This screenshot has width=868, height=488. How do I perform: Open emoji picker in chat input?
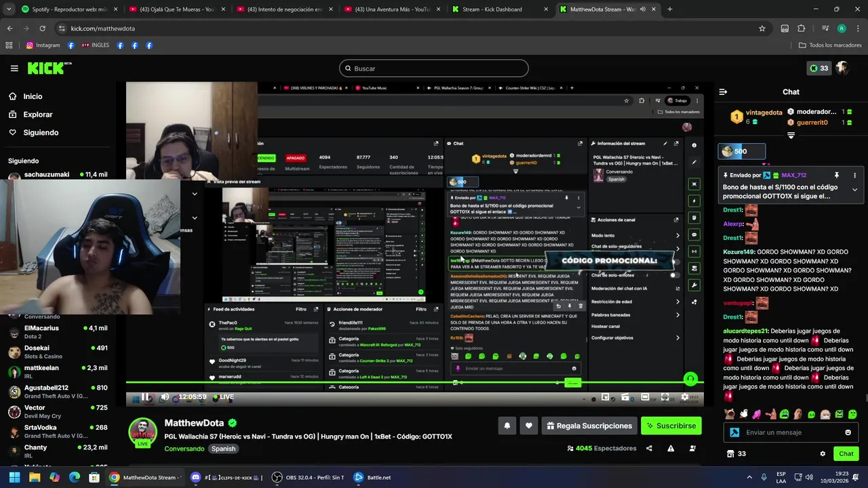coord(848,432)
